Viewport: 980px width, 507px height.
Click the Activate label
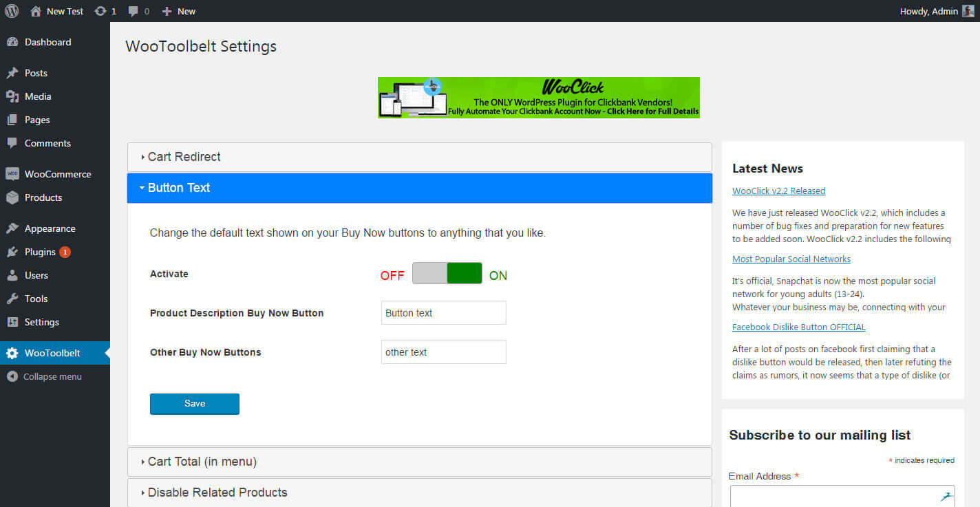coord(169,274)
